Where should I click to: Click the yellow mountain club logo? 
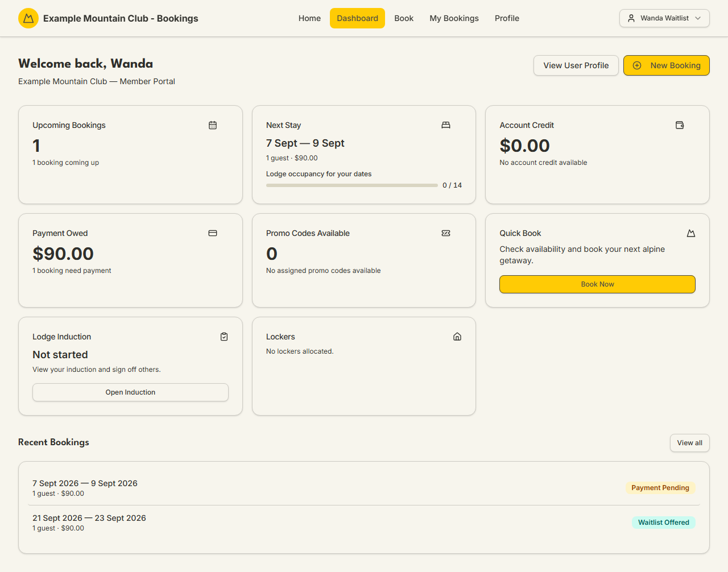coord(28,18)
